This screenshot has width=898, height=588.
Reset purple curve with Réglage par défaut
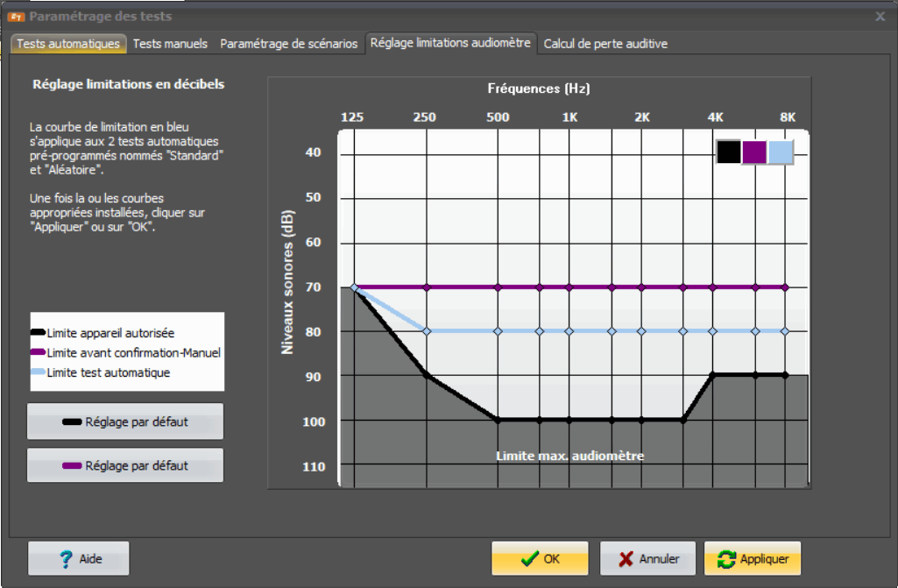tap(125, 466)
